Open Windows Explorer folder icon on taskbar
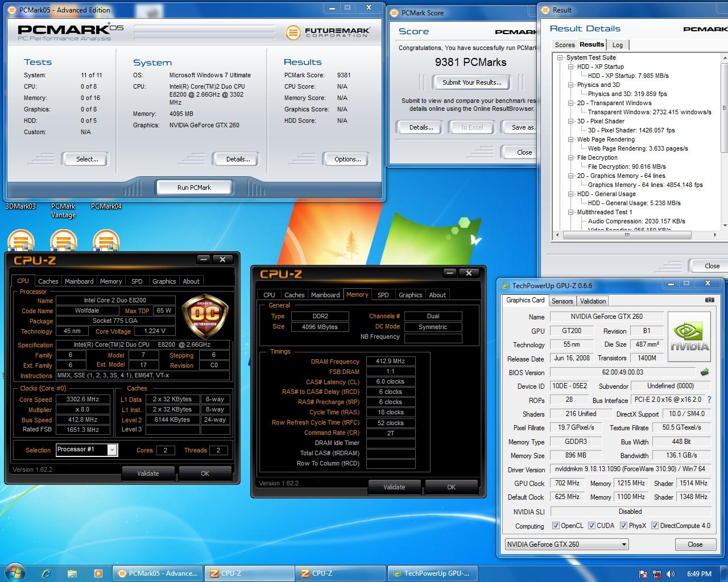This screenshot has height=582, width=728. tap(72, 573)
